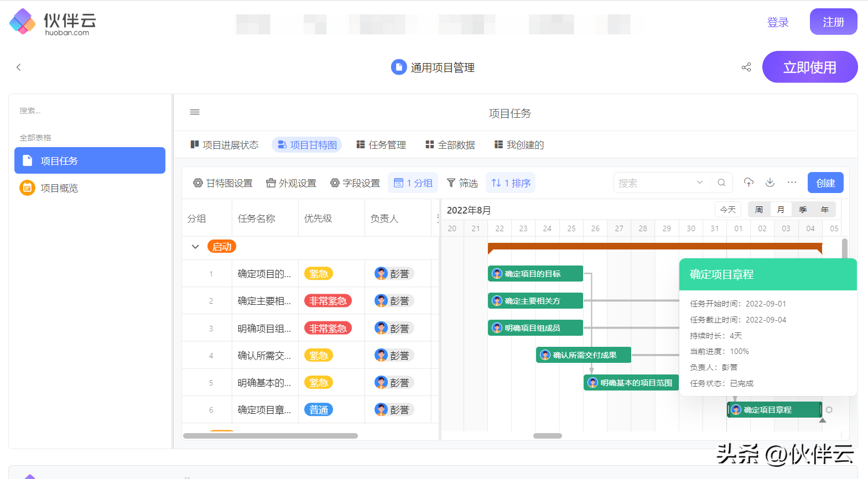The width and height of the screenshot is (868, 479).
Task: Switch timeline scale to 年
Action: [x=824, y=210]
